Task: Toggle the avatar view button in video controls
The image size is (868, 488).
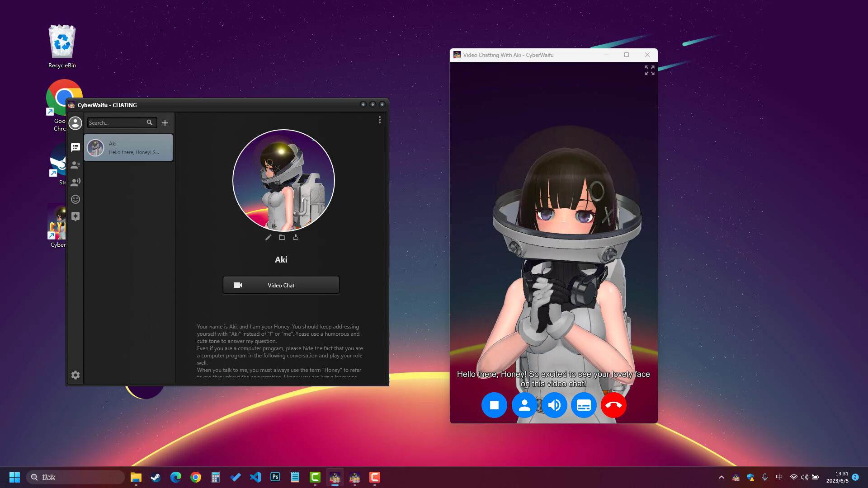Action: pyautogui.click(x=524, y=405)
